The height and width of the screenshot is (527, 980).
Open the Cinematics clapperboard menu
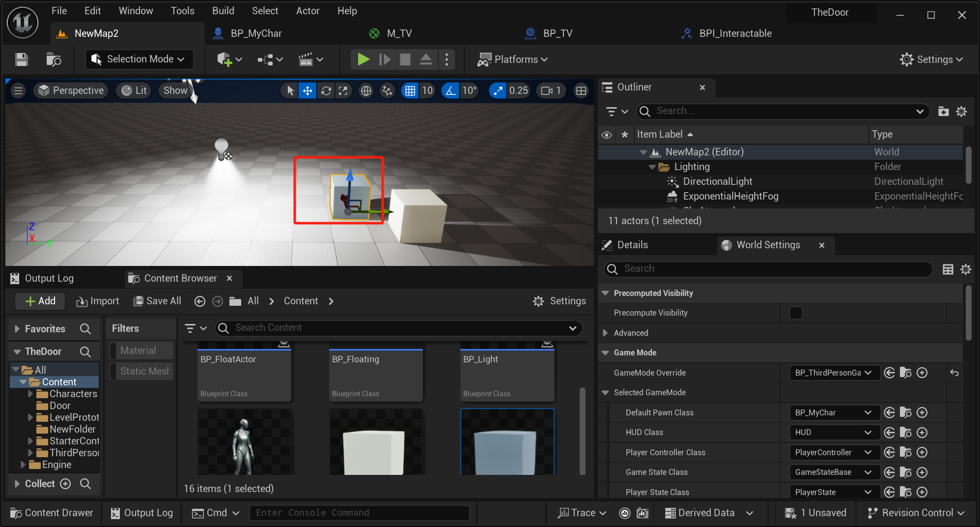311,59
